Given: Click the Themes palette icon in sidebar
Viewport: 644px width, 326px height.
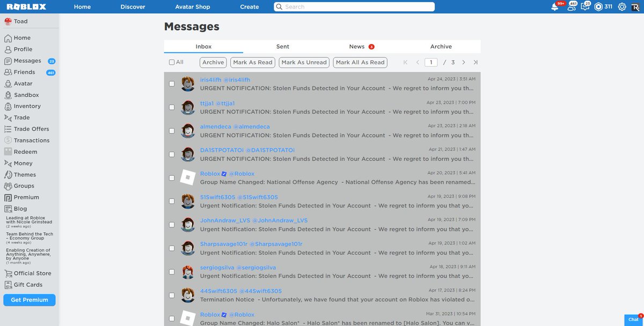Looking at the screenshot, I should pos(8,175).
